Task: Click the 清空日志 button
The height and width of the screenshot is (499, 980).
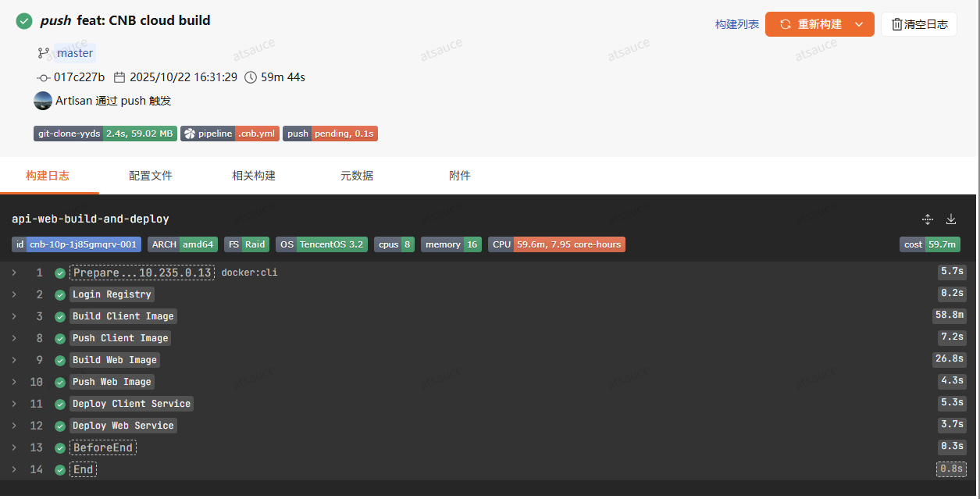Action: 919,24
